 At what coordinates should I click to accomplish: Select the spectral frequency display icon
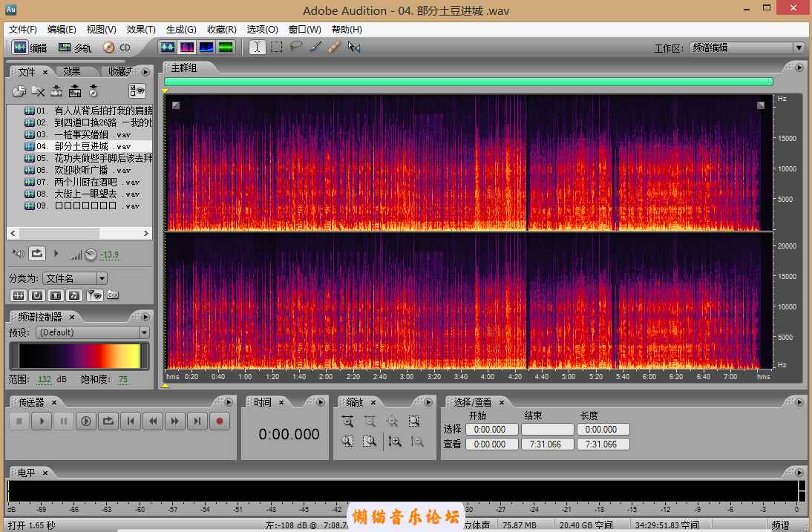pyautogui.click(x=187, y=47)
